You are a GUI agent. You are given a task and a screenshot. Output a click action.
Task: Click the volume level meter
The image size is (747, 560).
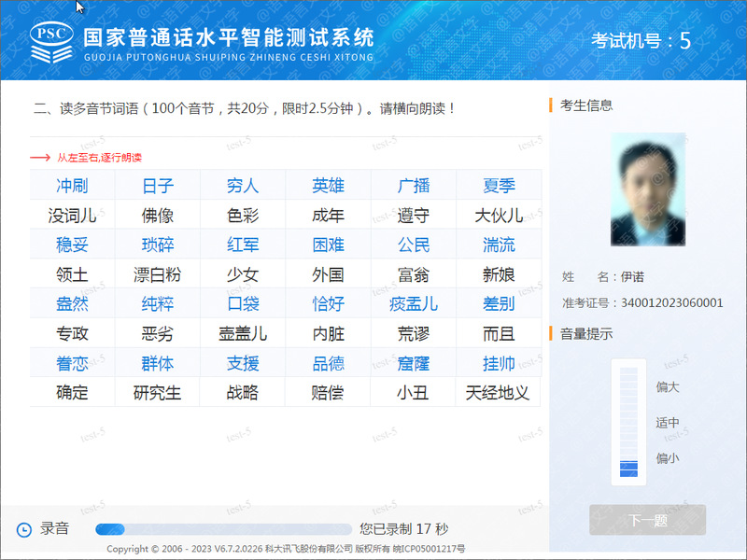(628, 422)
